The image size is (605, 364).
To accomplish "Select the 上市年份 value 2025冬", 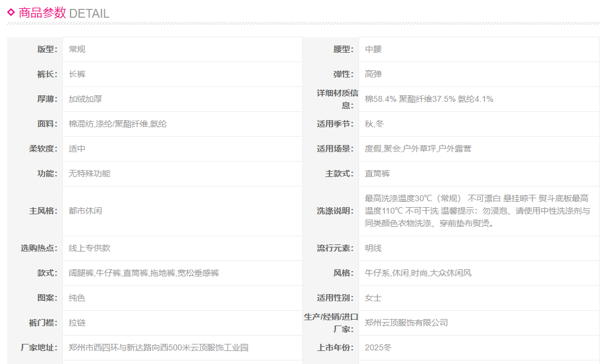I will coord(378,347).
